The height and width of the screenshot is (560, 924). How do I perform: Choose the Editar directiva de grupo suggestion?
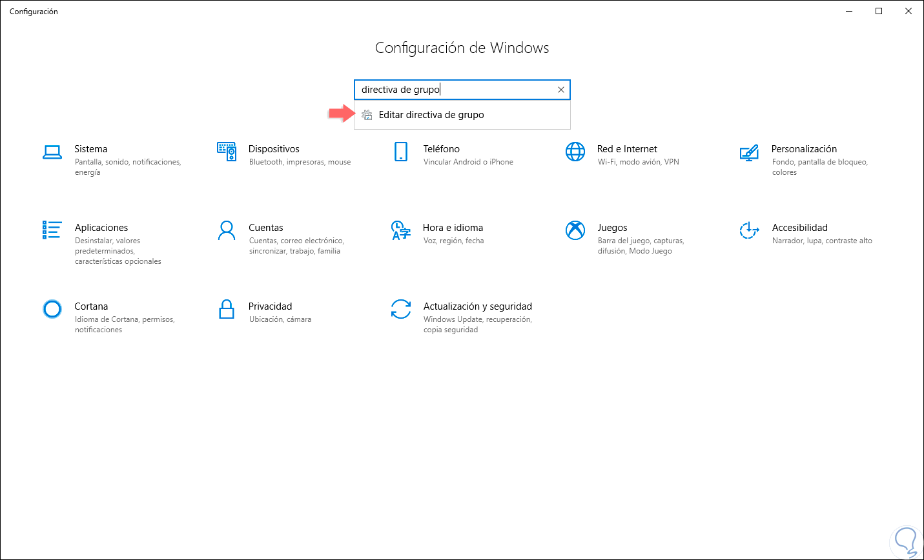point(462,115)
